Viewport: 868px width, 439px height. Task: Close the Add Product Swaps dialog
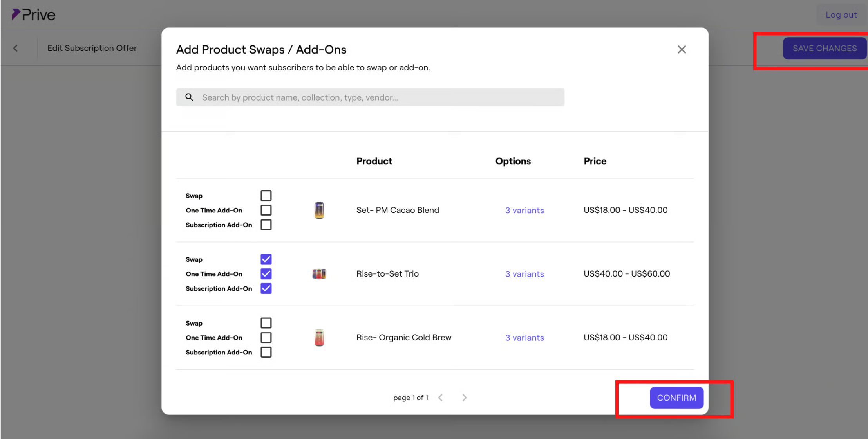coord(682,49)
